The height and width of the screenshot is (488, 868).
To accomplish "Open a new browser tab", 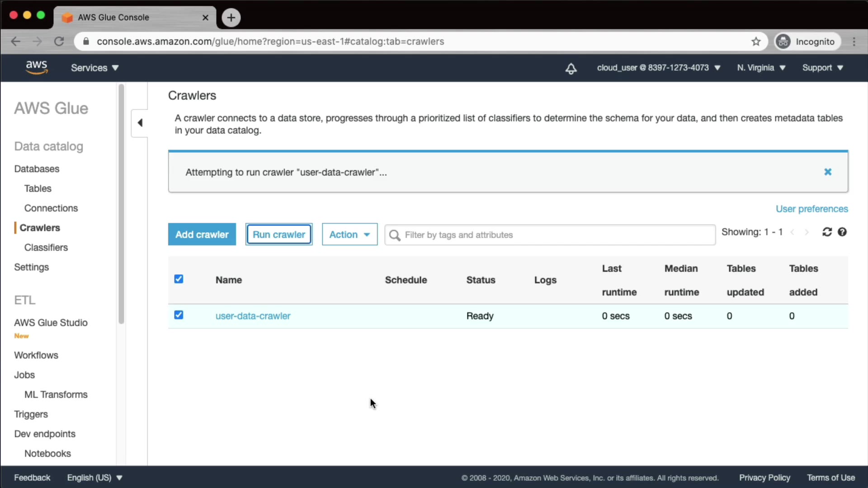I will [231, 18].
